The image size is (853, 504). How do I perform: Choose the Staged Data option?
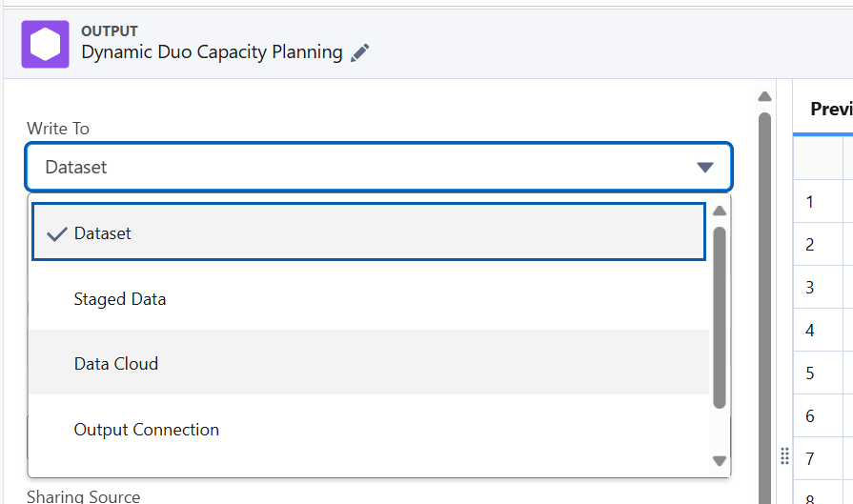(x=120, y=299)
